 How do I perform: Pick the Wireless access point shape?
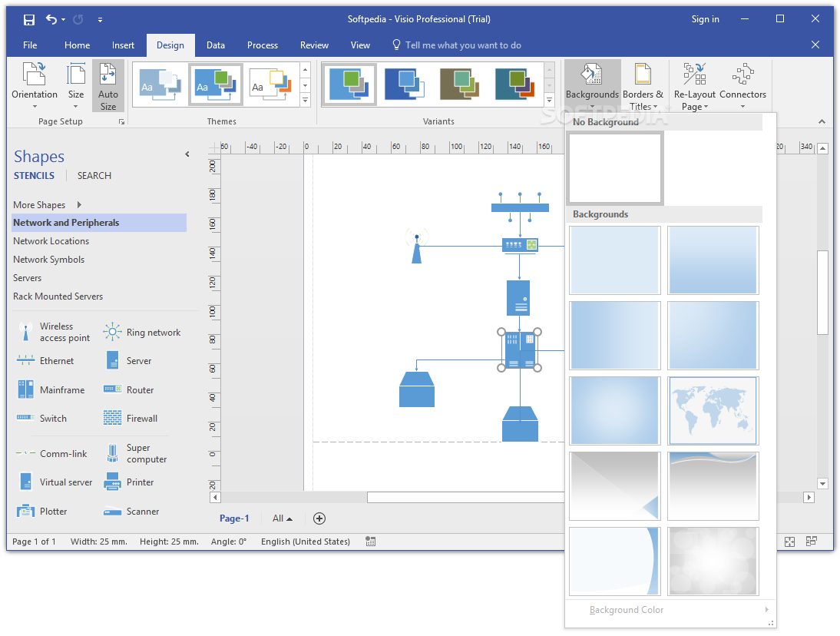pos(54,332)
